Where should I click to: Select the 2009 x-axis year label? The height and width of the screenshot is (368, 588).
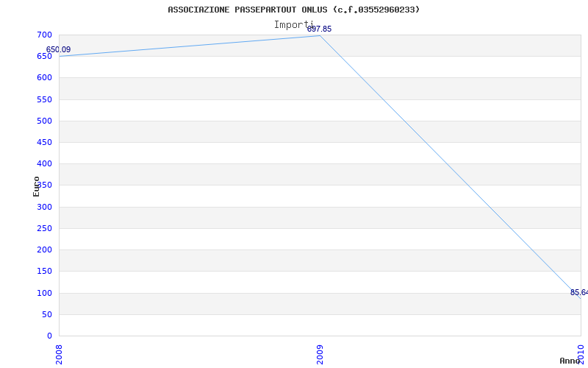click(320, 355)
